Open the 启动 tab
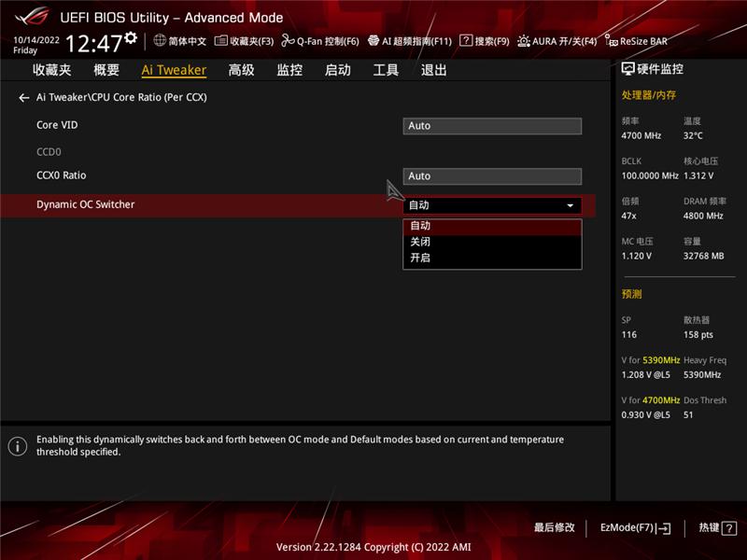This screenshot has width=747, height=560. [x=338, y=70]
